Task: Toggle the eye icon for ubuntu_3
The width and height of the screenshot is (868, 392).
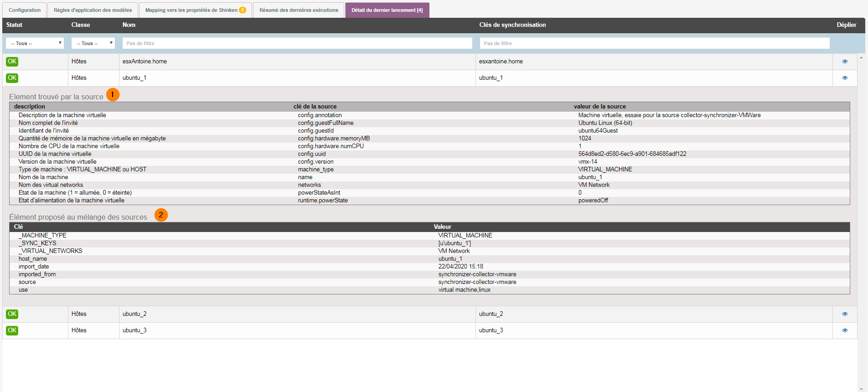Action: pos(844,330)
